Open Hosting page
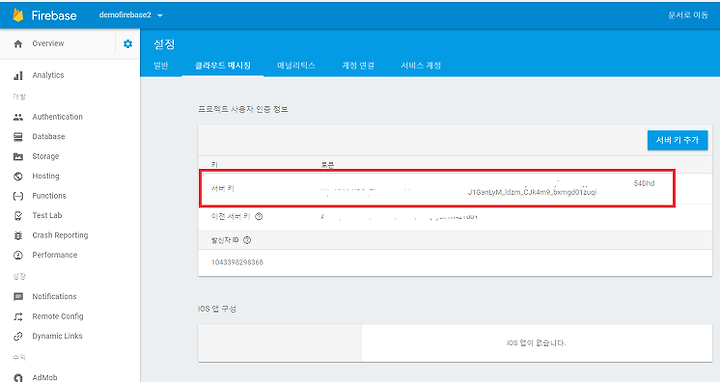The image size is (720, 382). [x=45, y=176]
